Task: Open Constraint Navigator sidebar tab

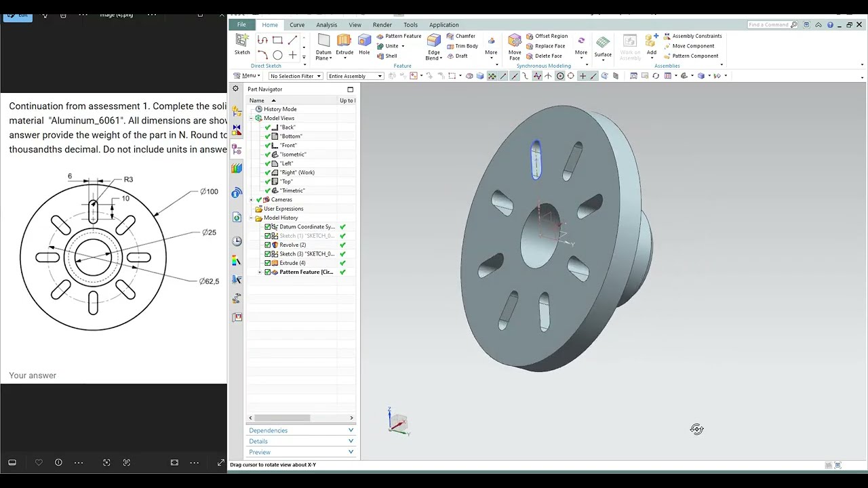Action: [x=236, y=129]
